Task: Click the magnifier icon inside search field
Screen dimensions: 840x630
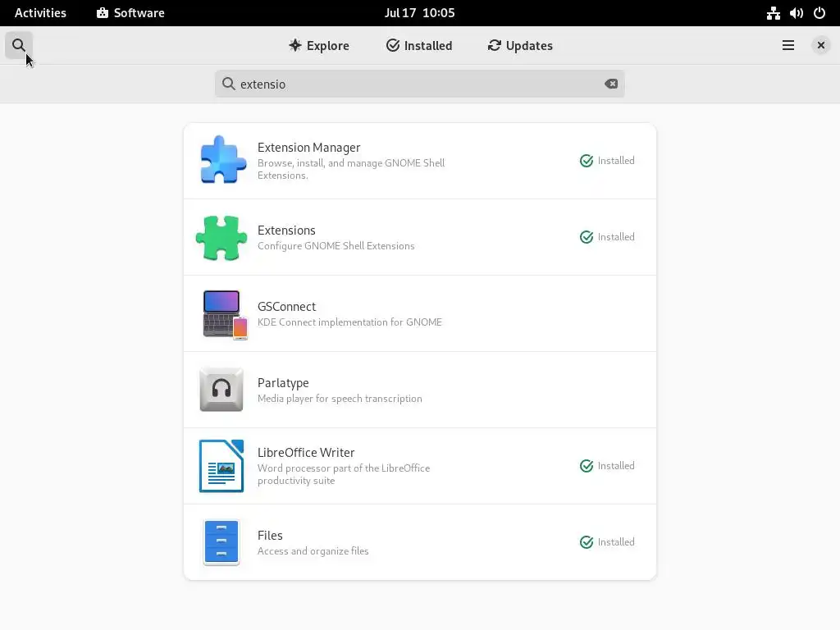Action: [229, 84]
